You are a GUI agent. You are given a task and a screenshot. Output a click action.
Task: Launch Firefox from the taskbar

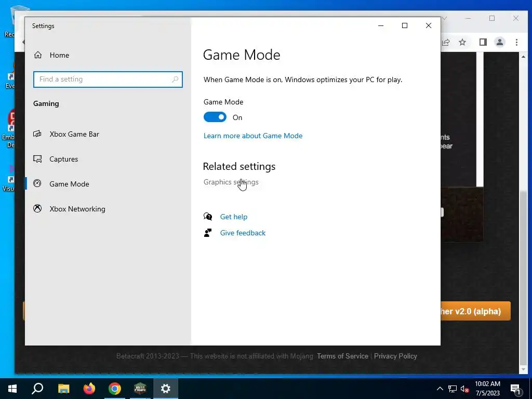(x=89, y=389)
